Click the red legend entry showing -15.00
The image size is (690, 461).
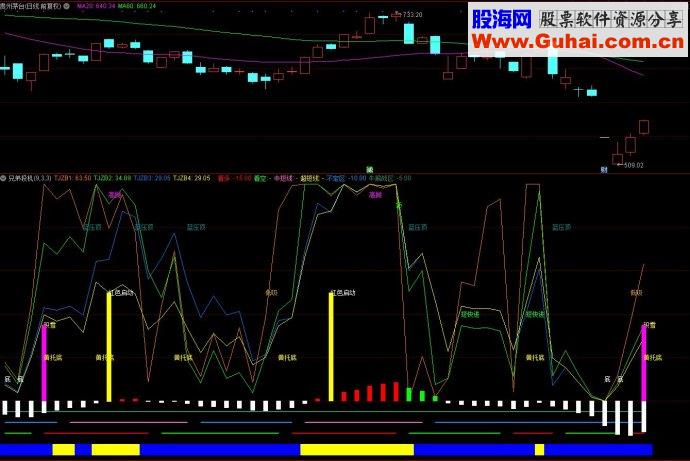coord(235,178)
